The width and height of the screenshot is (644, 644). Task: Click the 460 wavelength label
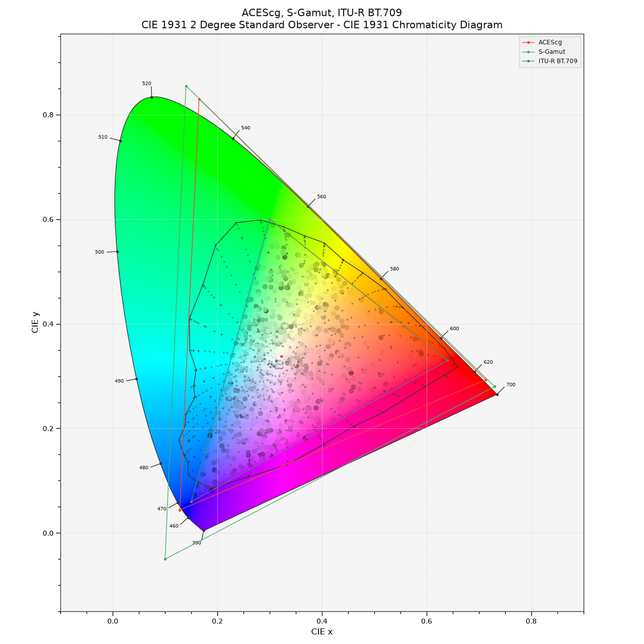174,526
